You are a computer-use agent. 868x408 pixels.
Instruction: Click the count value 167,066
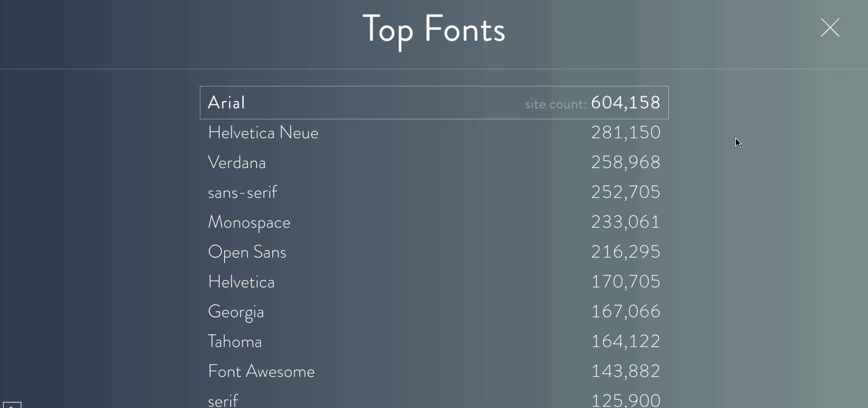(x=626, y=312)
